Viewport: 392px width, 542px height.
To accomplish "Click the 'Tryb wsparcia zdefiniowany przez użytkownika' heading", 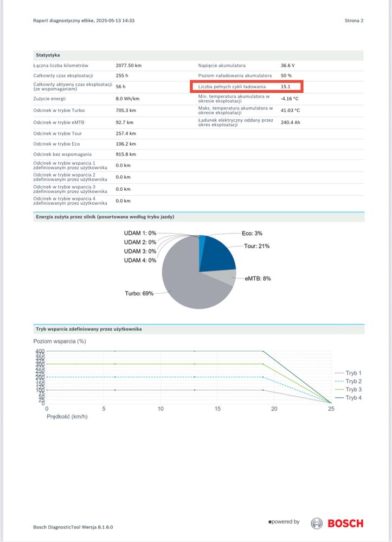I will click(89, 329).
